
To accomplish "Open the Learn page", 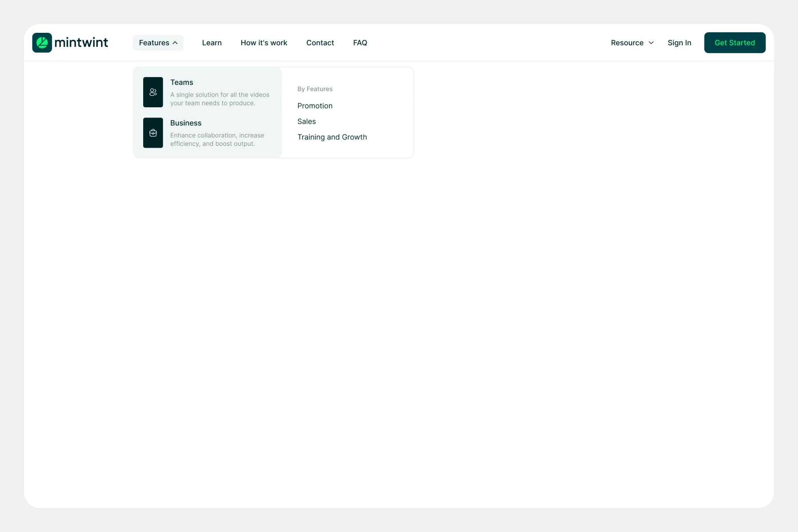I will point(211,43).
